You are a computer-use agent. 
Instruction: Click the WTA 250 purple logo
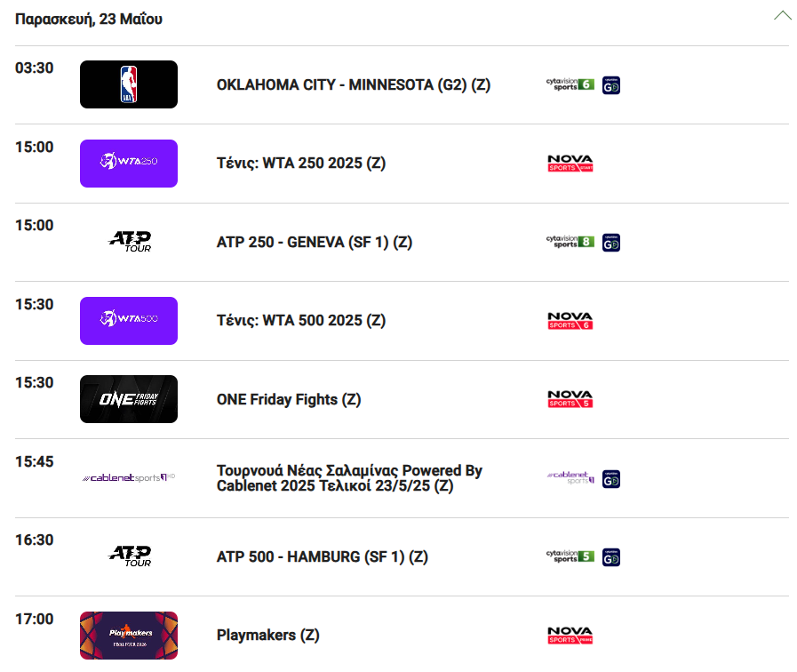(x=129, y=164)
